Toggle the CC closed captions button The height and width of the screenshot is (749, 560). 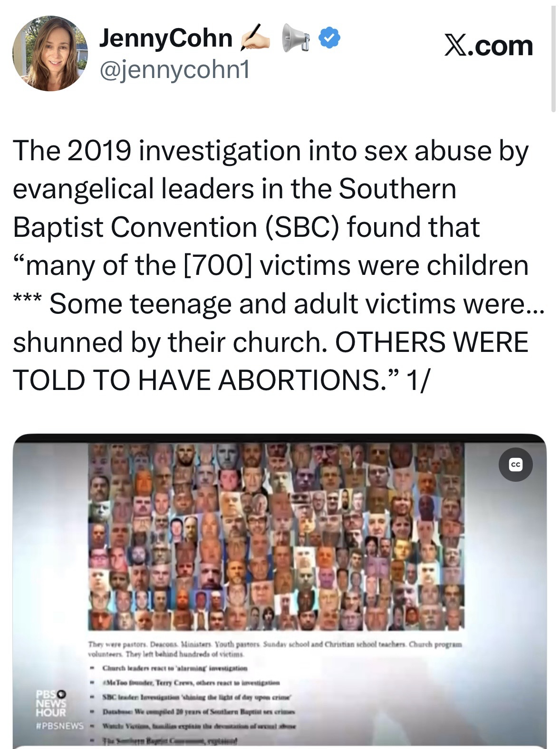[516, 465]
